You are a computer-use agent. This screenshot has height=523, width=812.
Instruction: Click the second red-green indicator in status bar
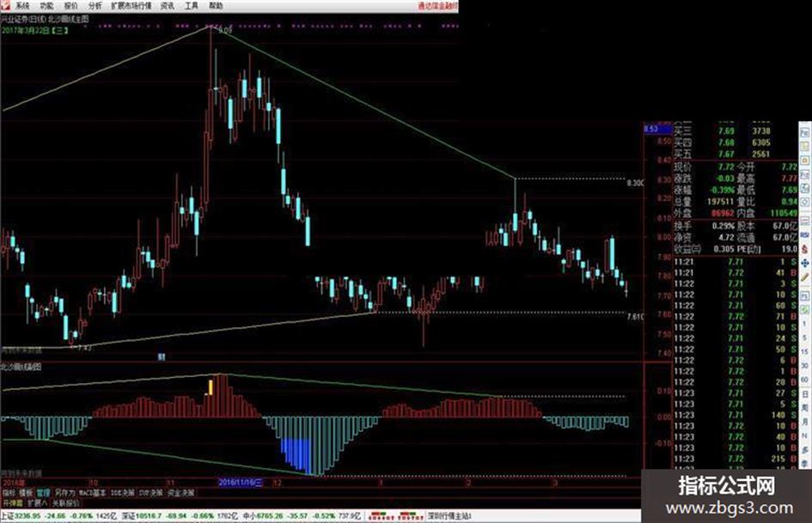410,516
